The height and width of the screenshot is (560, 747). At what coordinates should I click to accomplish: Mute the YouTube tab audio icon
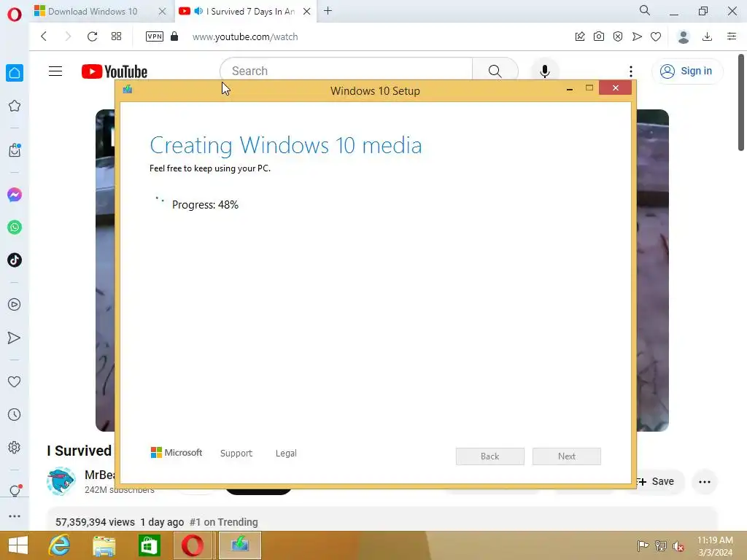tap(198, 11)
